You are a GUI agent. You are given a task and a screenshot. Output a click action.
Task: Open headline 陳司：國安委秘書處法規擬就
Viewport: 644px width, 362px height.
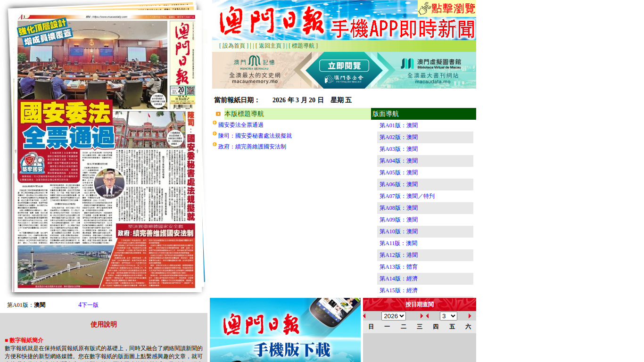click(x=255, y=136)
